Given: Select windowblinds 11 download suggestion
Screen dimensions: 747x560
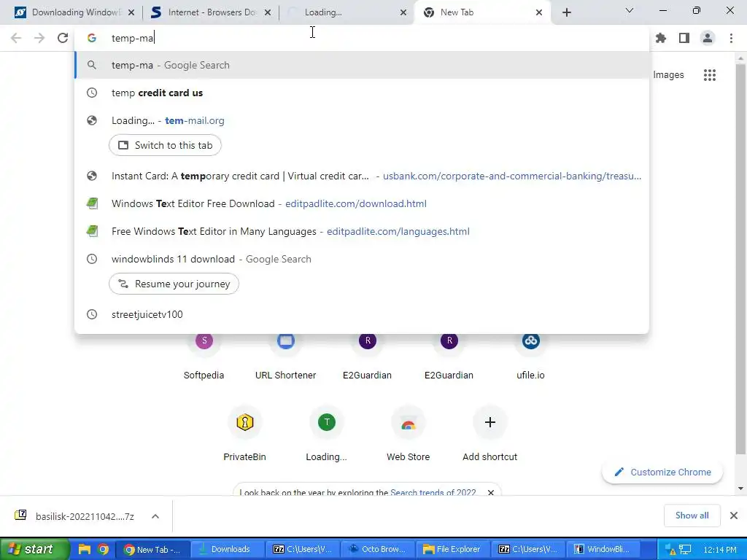Looking at the screenshot, I should pos(362,259).
